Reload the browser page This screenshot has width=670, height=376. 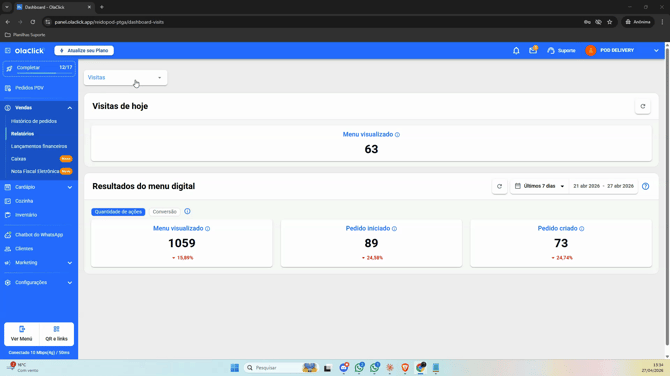(33, 22)
